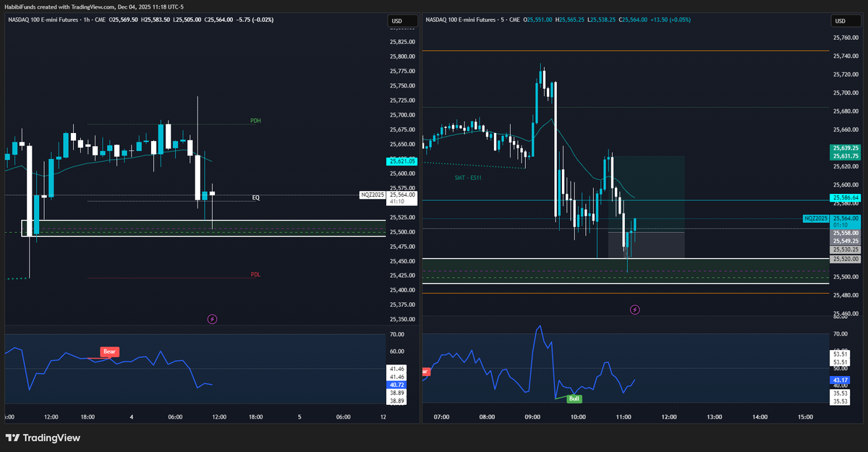Click the 25,549.25 price label
The image size is (868, 452).
tap(846, 242)
